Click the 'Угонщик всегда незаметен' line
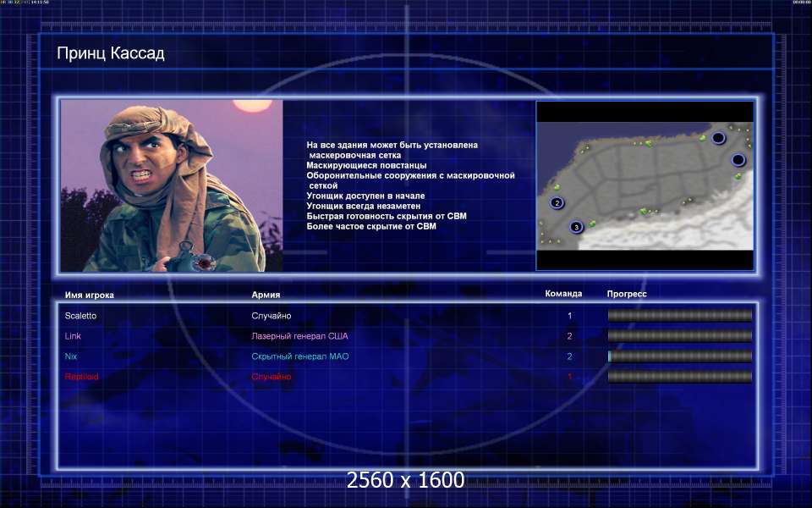Viewport: 812px width, 508px height. [x=364, y=206]
